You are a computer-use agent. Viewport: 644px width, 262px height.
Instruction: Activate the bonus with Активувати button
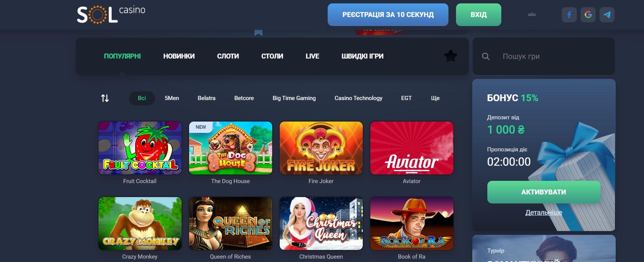(x=544, y=192)
